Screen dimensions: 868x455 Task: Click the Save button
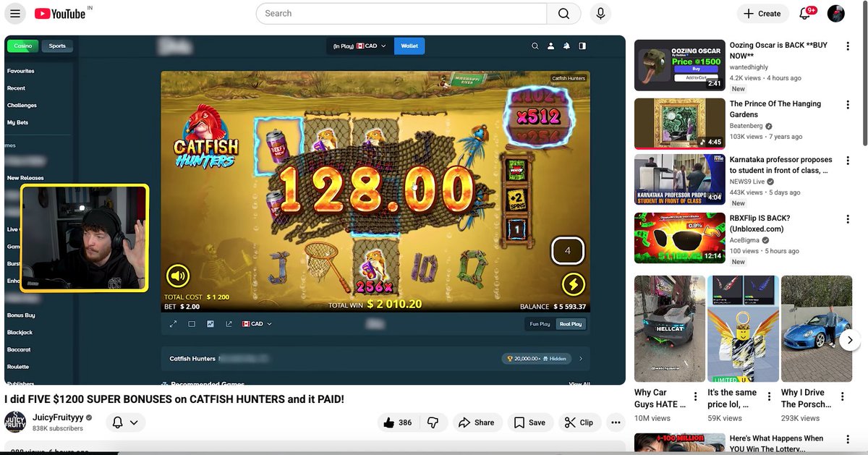pos(530,422)
